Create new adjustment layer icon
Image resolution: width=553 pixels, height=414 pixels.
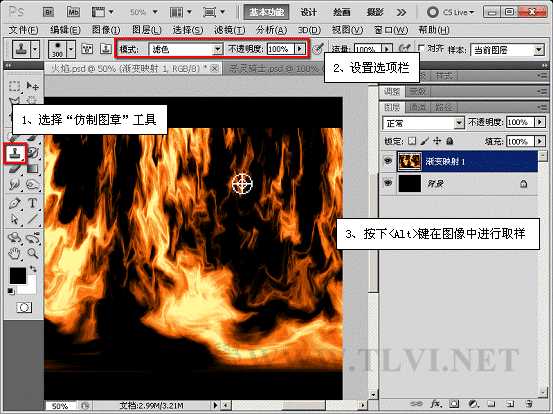tap(473, 403)
